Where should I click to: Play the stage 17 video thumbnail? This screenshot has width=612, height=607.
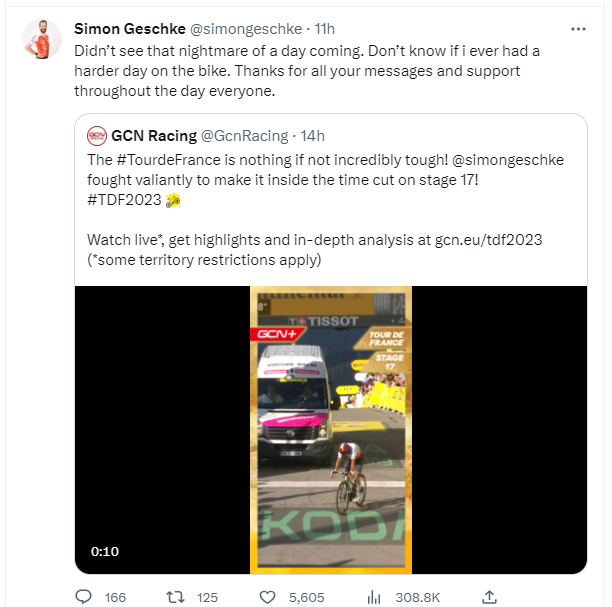(331, 430)
